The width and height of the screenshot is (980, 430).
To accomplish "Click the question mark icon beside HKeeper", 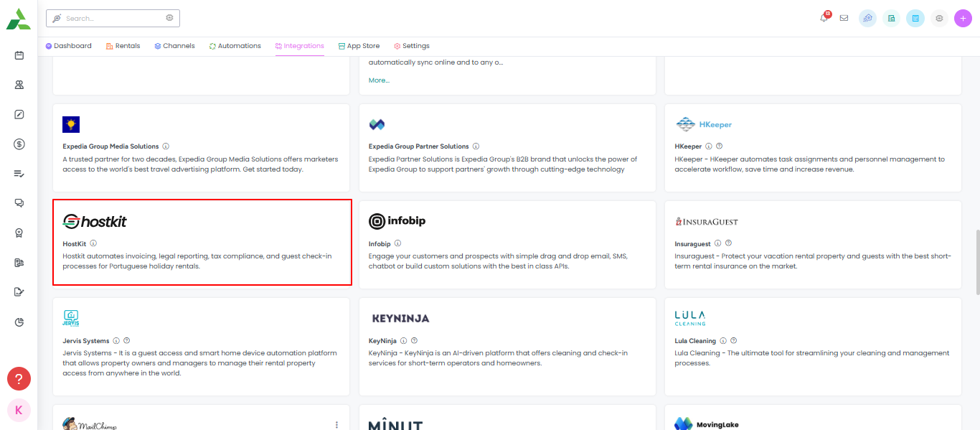I will click(720, 146).
